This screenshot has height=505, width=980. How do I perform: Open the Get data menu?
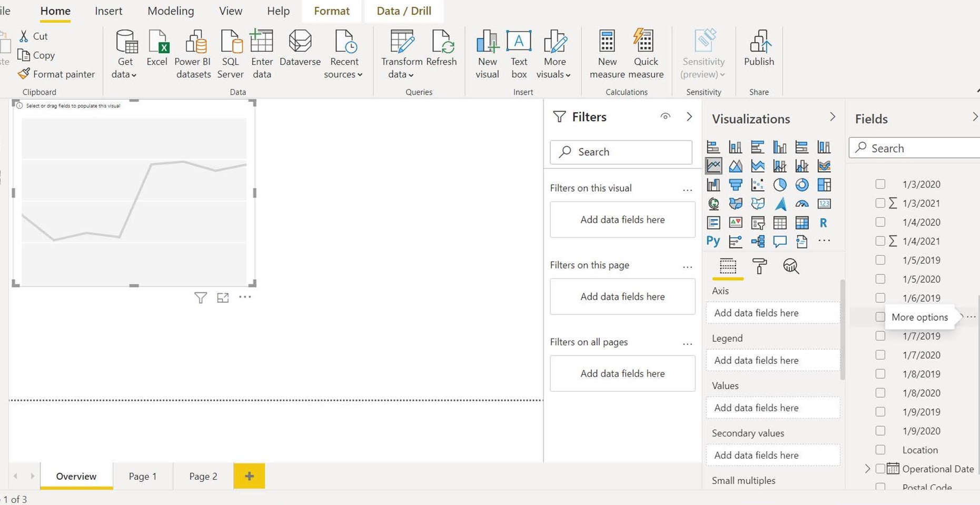pyautogui.click(x=125, y=54)
